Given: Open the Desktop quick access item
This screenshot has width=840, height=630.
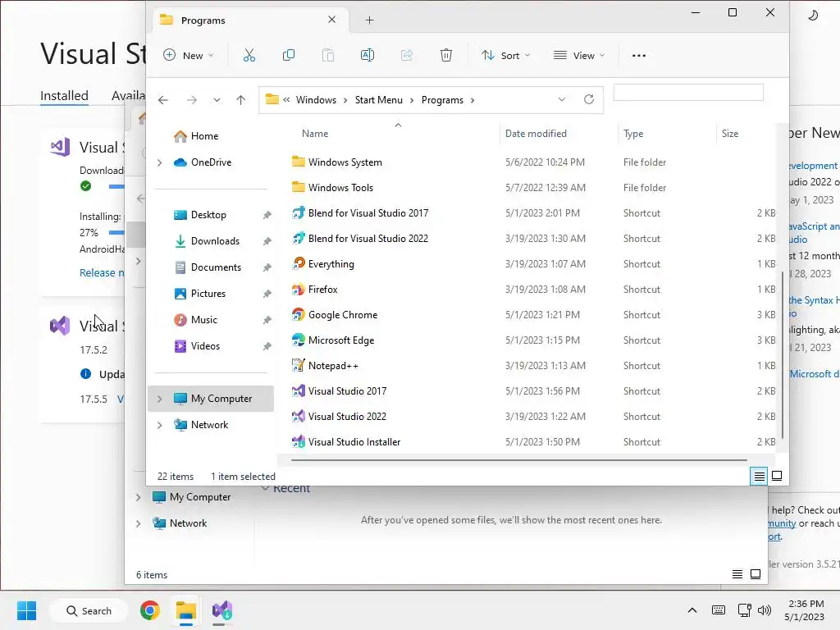Looking at the screenshot, I should point(200,215).
